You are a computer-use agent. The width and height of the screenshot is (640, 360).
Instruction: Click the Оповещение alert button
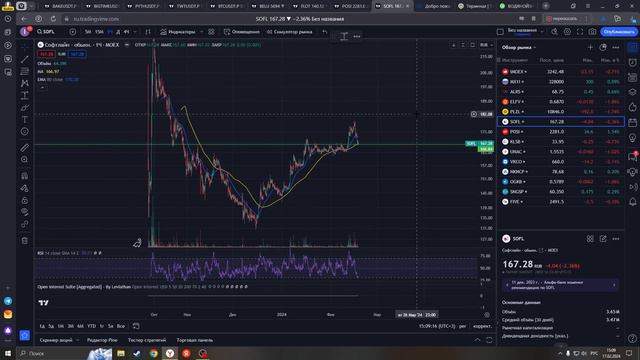pyautogui.click(x=242, y=31)
